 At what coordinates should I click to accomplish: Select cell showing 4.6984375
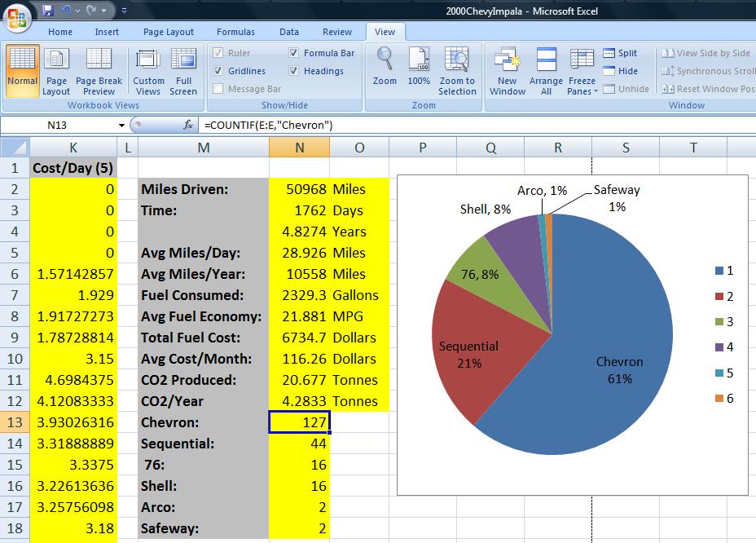coord(73,380)
